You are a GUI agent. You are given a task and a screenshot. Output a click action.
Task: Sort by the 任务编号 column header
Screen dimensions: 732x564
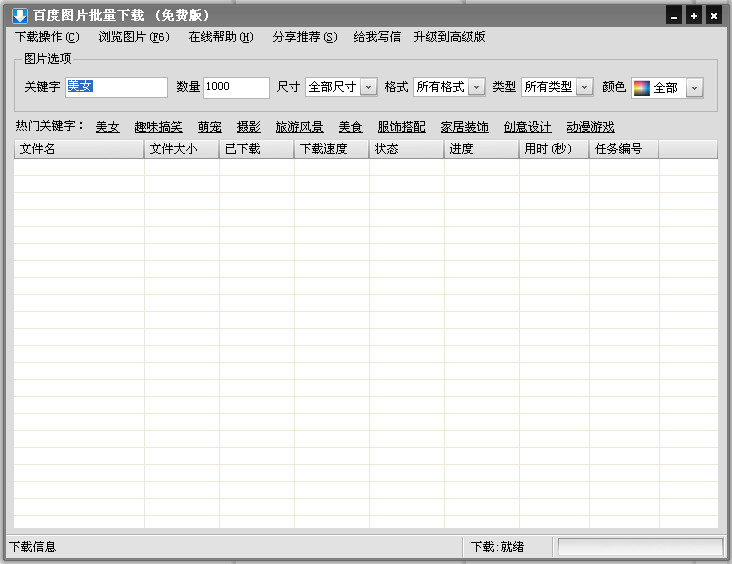[624, 149]
